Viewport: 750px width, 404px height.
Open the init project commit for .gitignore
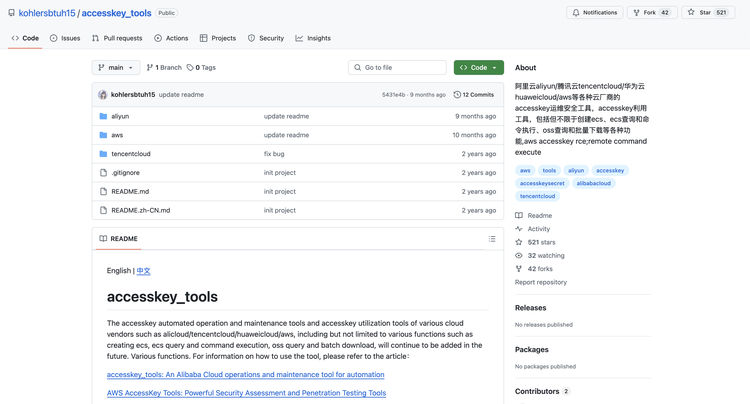(x=280, y=173)
